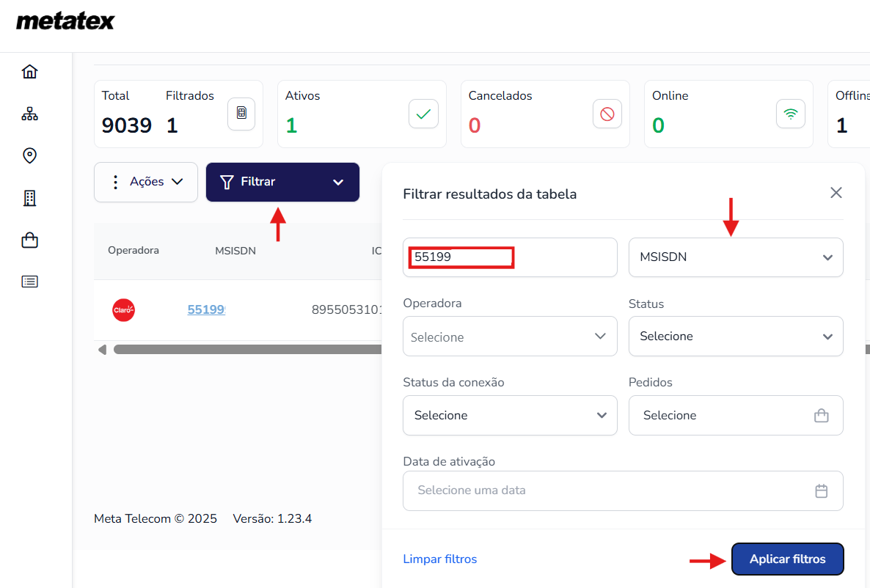The height and width of the screenshot is (588, 870).
Task: Open the building icon in sidebar
Action: [x=29, y=198]
